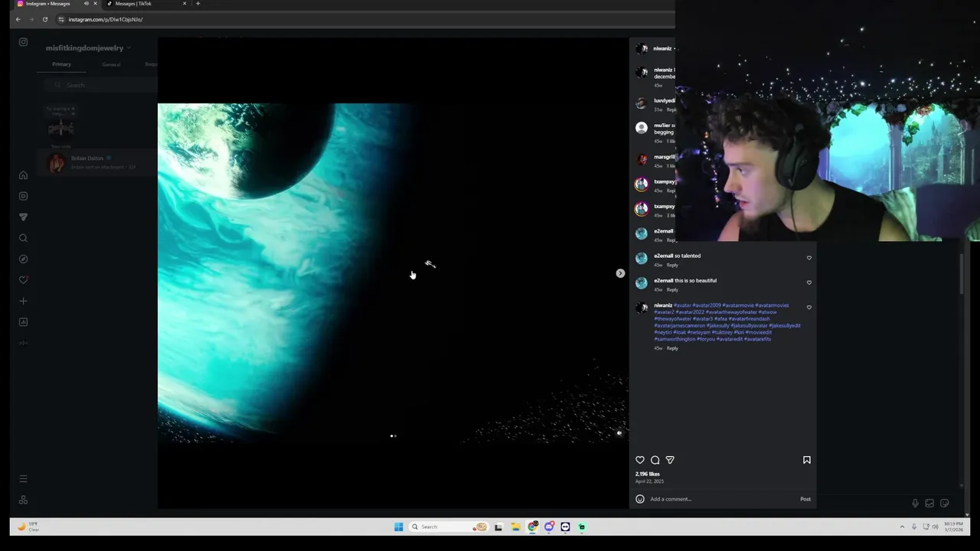Open niwaniz profile at the post header
980x551 pixels.
point(662,48)
